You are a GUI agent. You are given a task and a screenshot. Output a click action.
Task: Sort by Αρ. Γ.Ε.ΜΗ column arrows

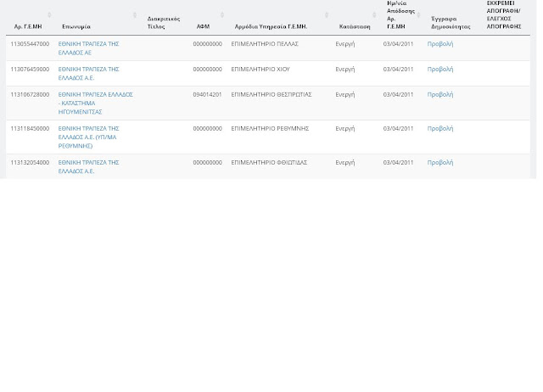coord(49,15)
